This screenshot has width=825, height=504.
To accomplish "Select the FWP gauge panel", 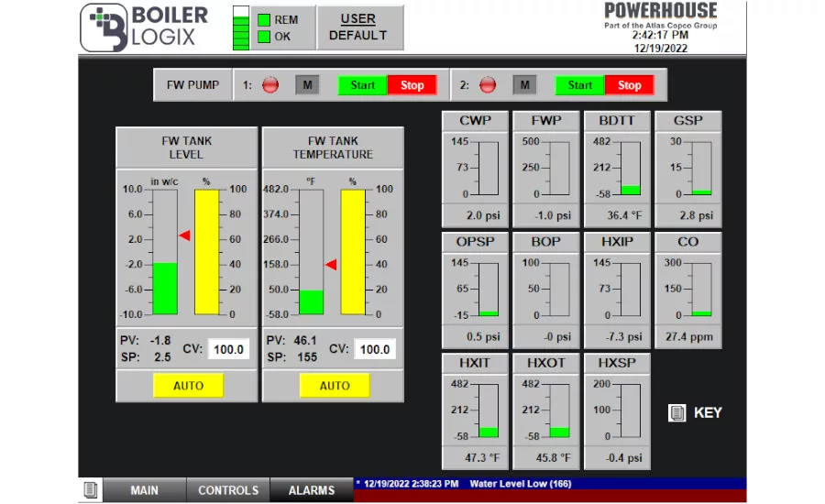I will coord(546,169).
